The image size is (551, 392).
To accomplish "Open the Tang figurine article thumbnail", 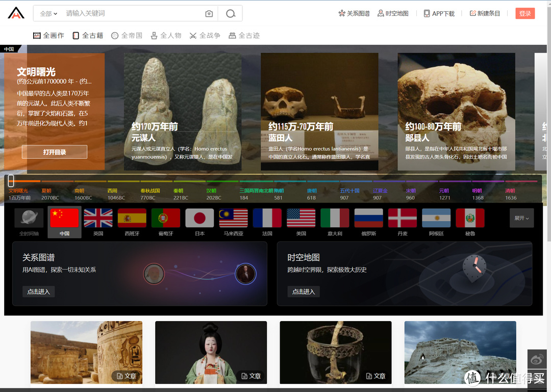I will 211,352.
